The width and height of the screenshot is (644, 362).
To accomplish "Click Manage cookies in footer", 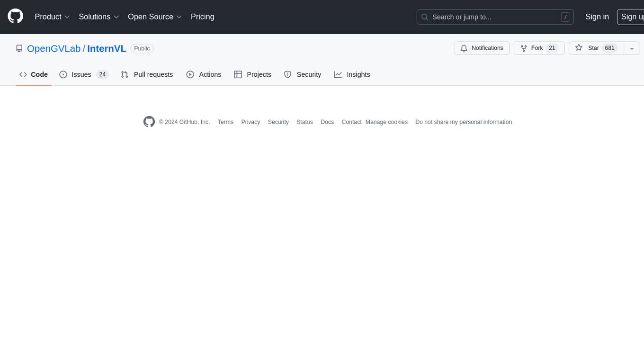I will tap(386, 122).
